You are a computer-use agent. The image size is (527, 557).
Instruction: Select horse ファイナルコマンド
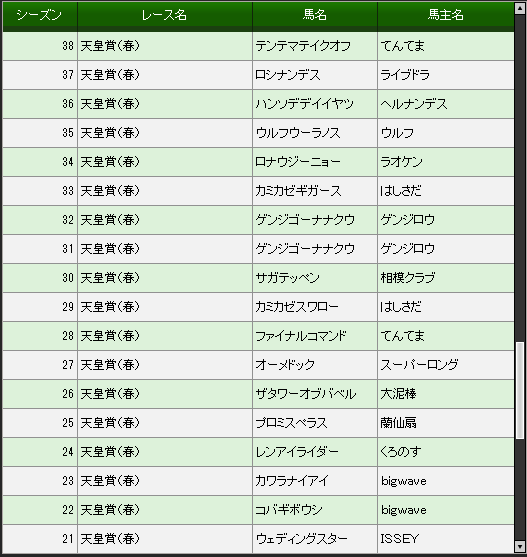[x=300, y=336]
